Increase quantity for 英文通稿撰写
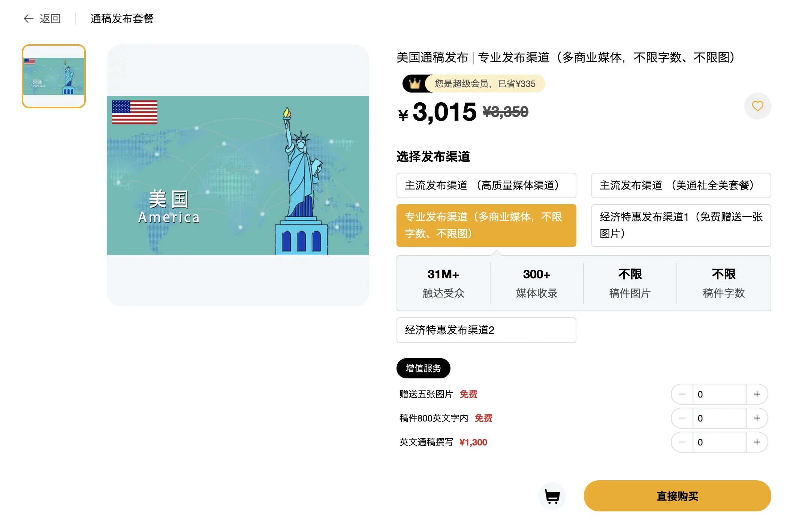808x532 pixels. 757,442
